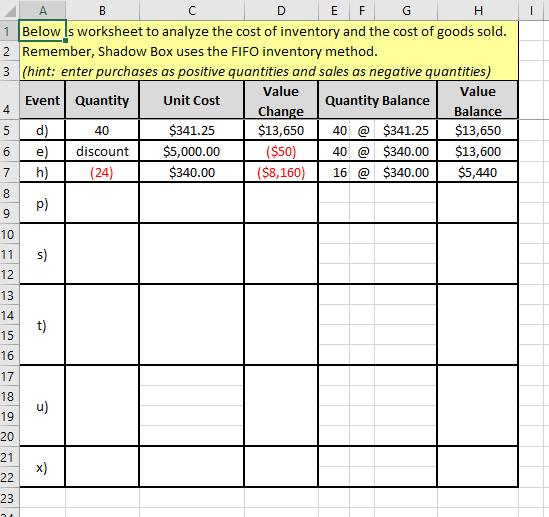Screen dimensions: 549x517
Task: Select column H header
Action: coord(478,11)
